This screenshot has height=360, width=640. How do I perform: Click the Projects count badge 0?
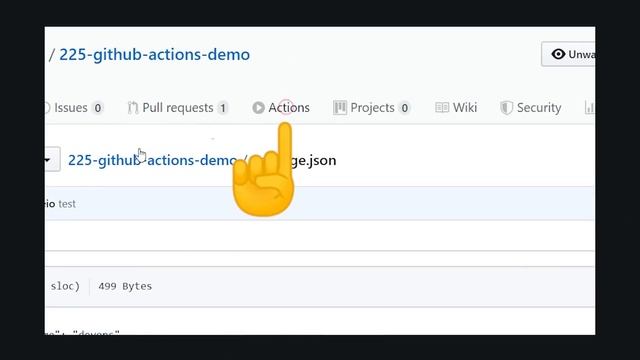[x=404, y=108]
